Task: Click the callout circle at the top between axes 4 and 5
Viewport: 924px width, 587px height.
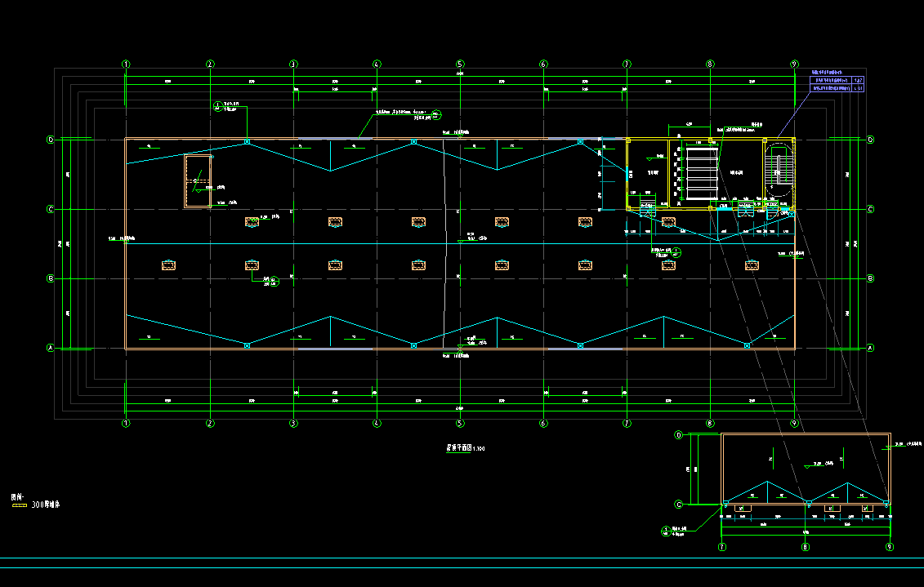Action: [436, 113]
